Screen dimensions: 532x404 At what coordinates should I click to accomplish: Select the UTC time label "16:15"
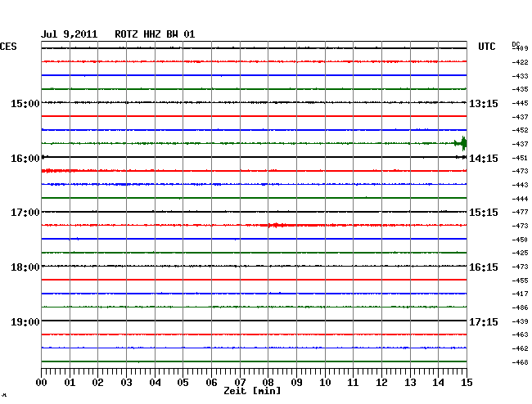484,267
